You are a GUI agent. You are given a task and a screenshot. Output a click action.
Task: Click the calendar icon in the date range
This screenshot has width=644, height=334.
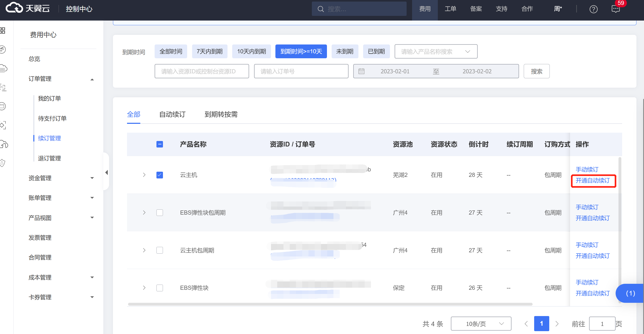(x=362, y=71)
